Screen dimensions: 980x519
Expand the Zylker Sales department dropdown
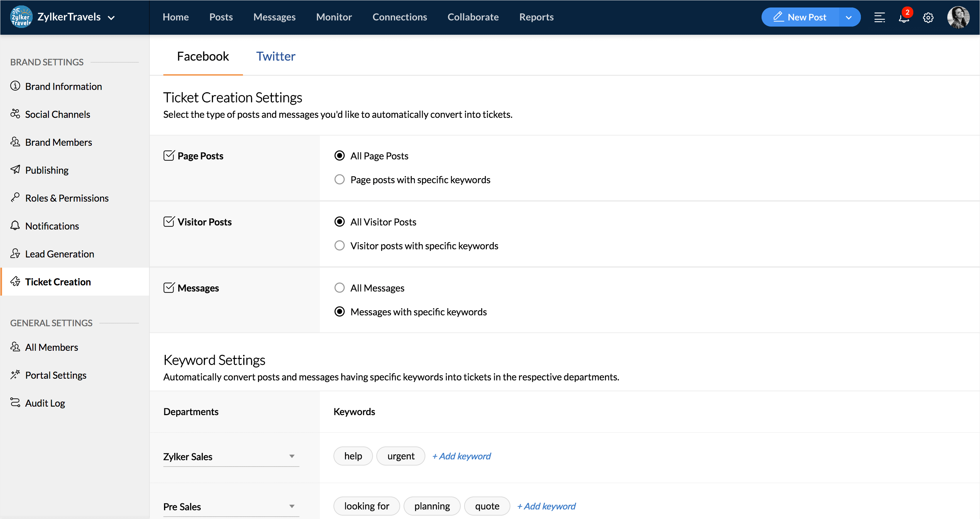click(291, 456)
